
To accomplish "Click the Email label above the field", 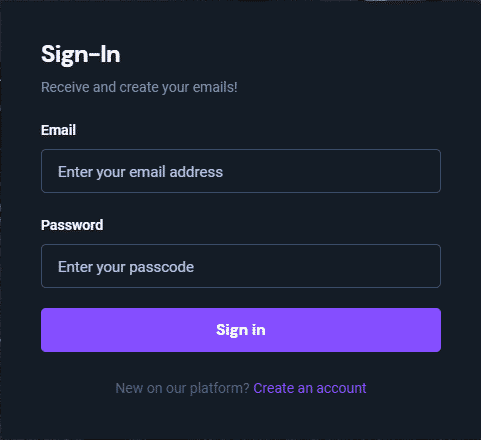I will coord(58,130).
